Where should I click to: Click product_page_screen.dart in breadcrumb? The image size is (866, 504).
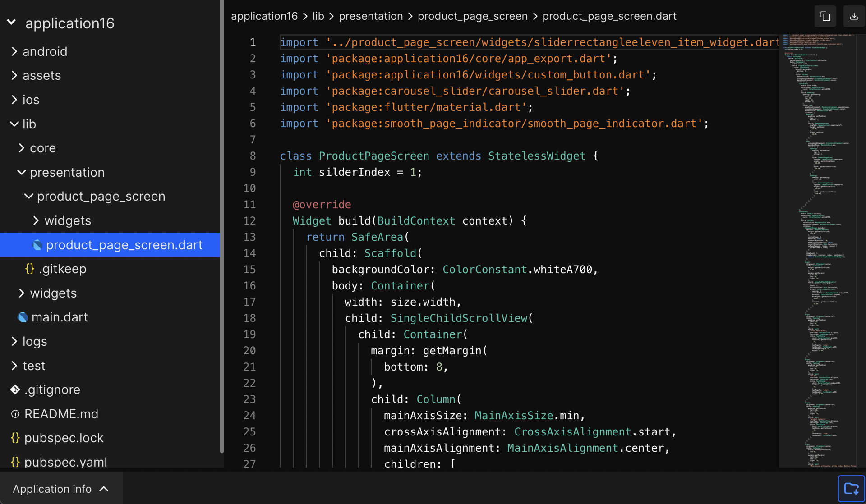(x=609, y=16)
